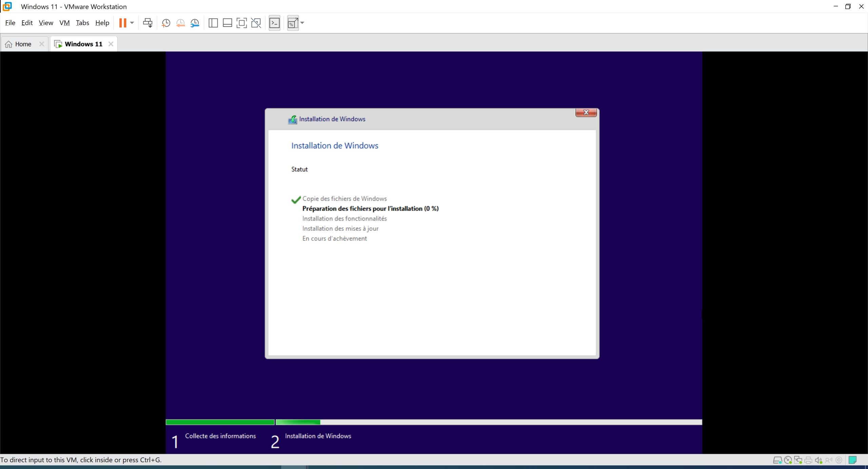Minimize the VMware Workstation window
Viewport: 868px width, 469px height.
[835, 6]
